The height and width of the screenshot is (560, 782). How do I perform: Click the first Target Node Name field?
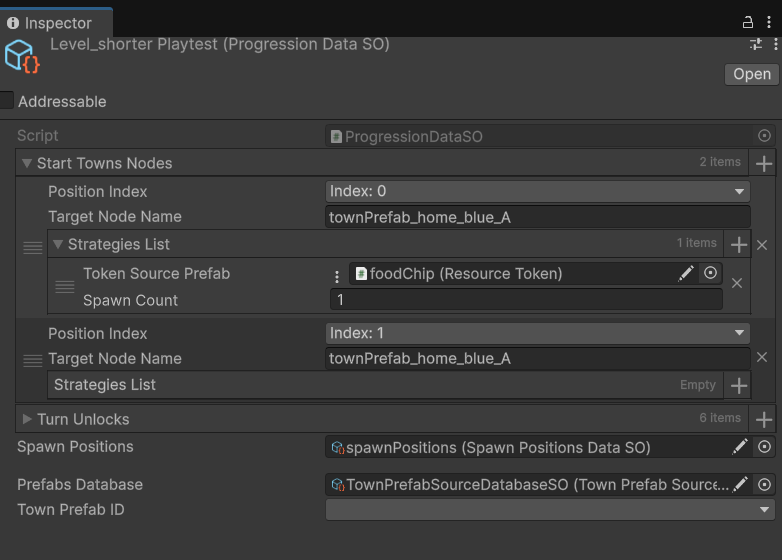click(538, 217)
